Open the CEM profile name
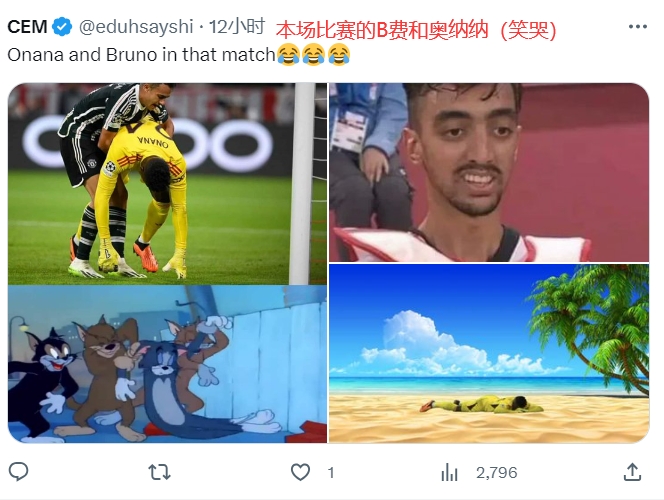Viewport: 664px width, 500px height. click(x=27, y=27)
